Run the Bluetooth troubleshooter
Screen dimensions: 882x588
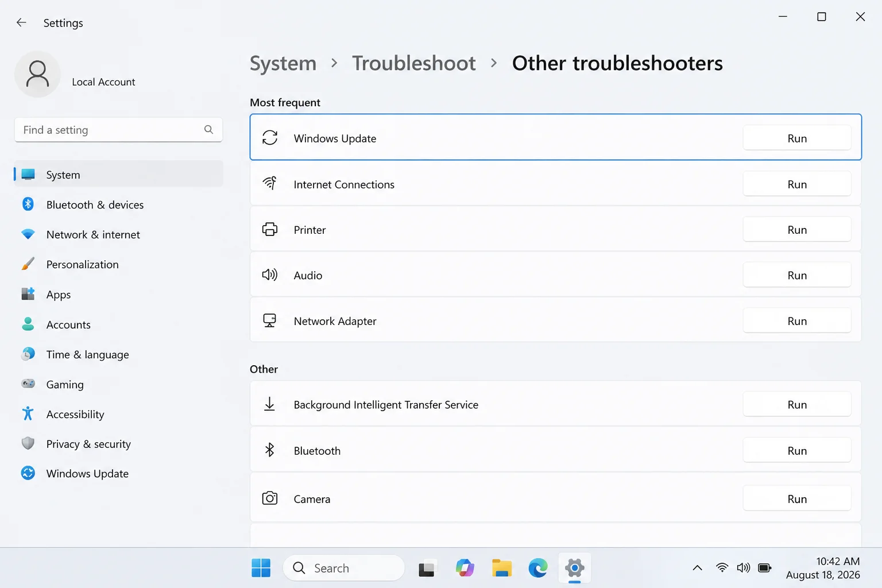[x=797, y=450]
